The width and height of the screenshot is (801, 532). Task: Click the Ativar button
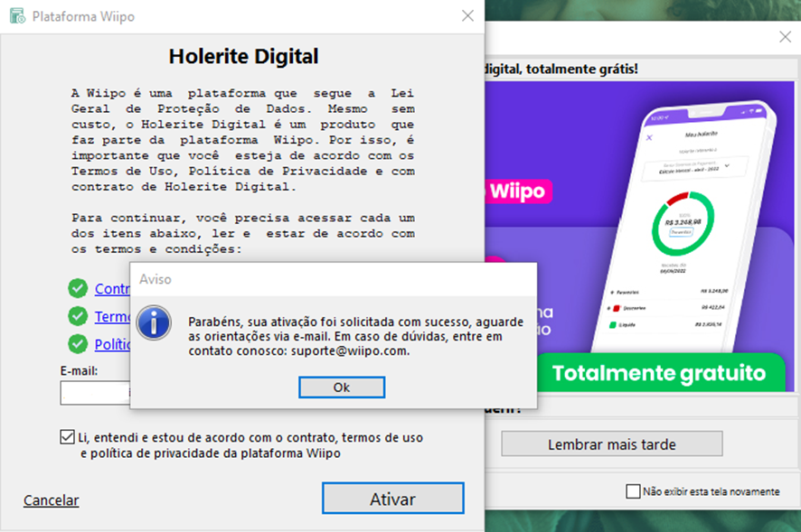click(x=393, y=499)
